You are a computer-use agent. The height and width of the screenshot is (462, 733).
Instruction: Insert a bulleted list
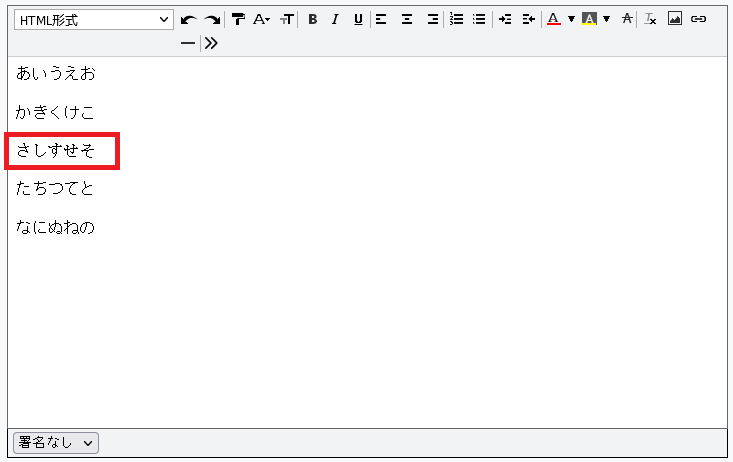click(479, 19)
